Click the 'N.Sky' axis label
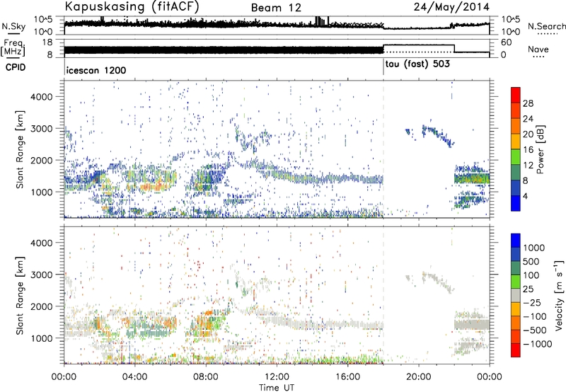This screenshot has height=392, width=566. tap(13, 26)
